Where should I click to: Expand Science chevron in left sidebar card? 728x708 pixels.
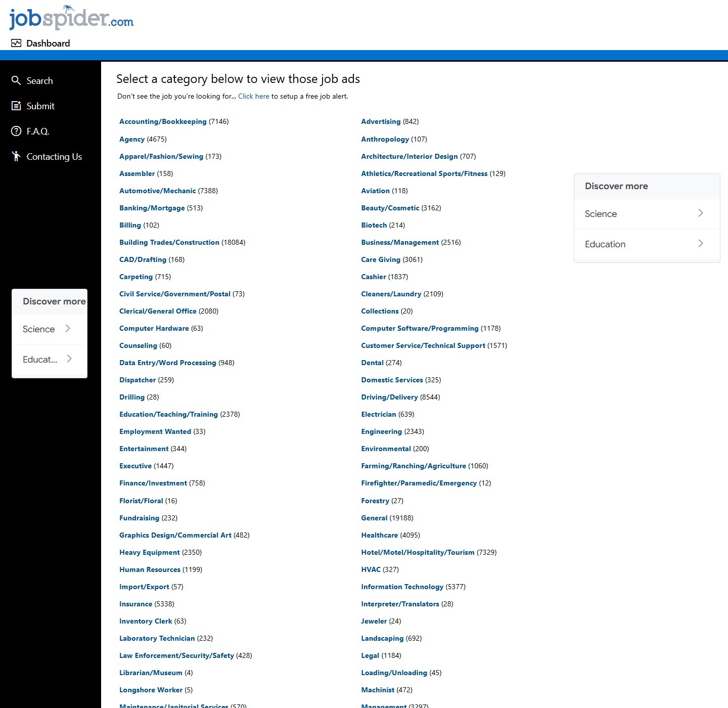(68, 329)
